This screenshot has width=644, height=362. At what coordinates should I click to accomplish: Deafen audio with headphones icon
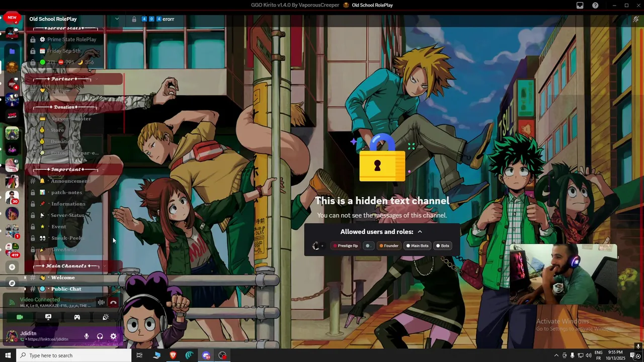pos(100,336)
